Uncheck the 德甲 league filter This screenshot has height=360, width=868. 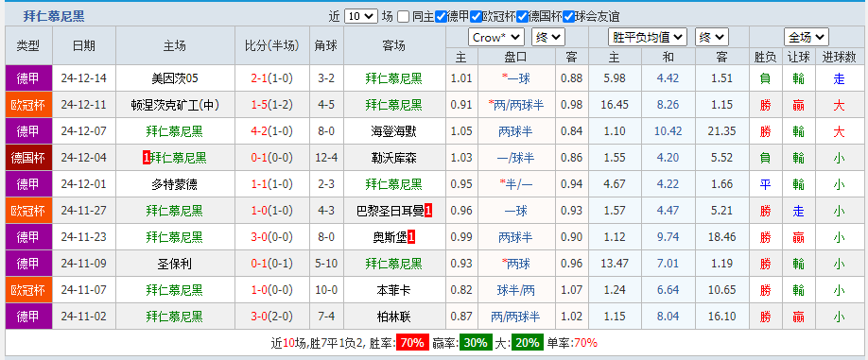click(441, 17)
